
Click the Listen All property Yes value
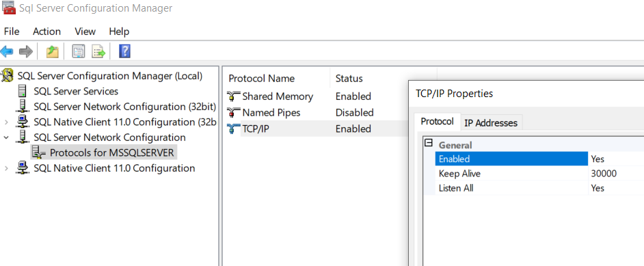[x=616, y=188]
